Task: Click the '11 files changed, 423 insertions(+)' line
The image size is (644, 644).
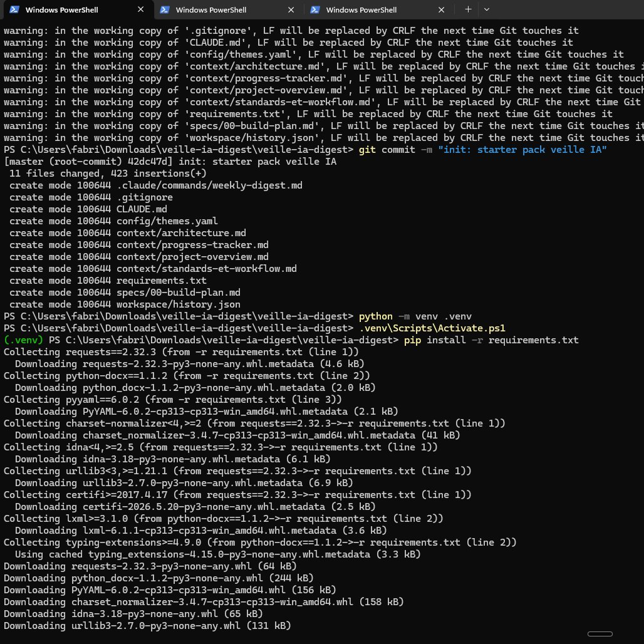Action: click(x=108, y=174)
